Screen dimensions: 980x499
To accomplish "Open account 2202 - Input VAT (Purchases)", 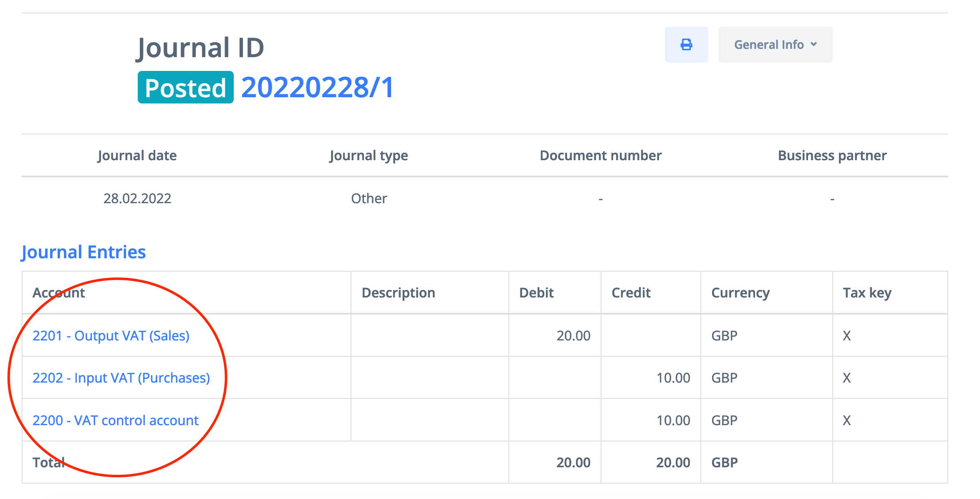I will pos(121,378).
